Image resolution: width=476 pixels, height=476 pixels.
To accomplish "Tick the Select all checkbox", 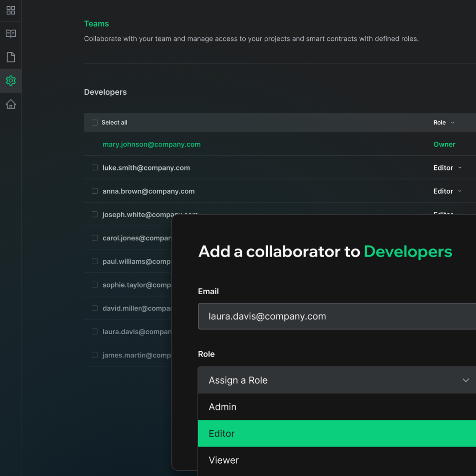I will 95,123.
